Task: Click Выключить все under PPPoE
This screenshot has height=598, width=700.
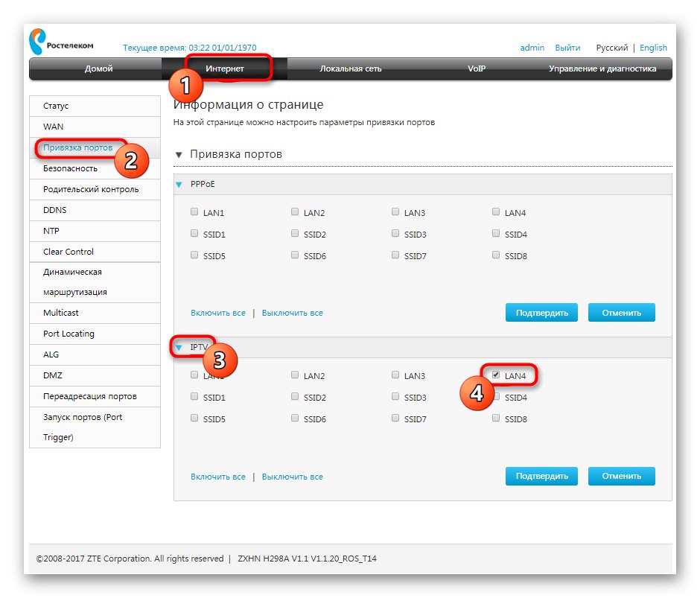Action: tap(292, 313)
